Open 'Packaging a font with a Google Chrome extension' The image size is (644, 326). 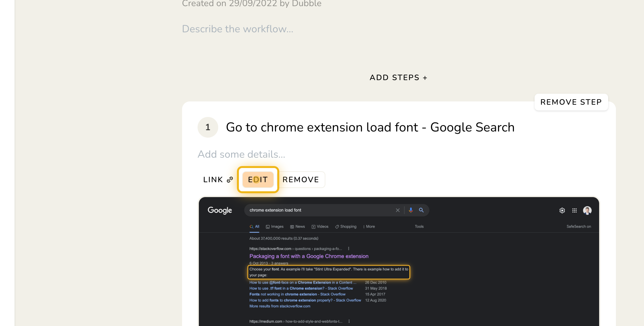[x=309, y=256]
